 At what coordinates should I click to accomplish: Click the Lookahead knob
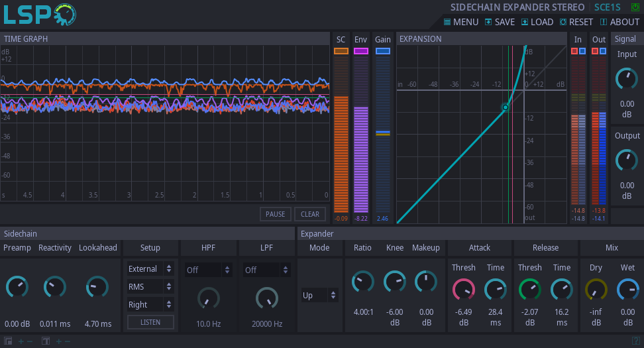tap(97, 287)
